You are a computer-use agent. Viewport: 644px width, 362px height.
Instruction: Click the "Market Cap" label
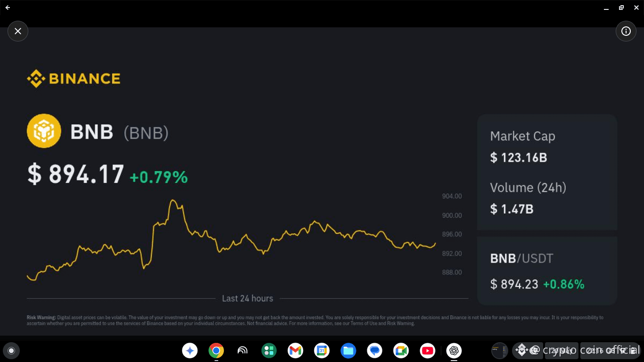[523, 136]
